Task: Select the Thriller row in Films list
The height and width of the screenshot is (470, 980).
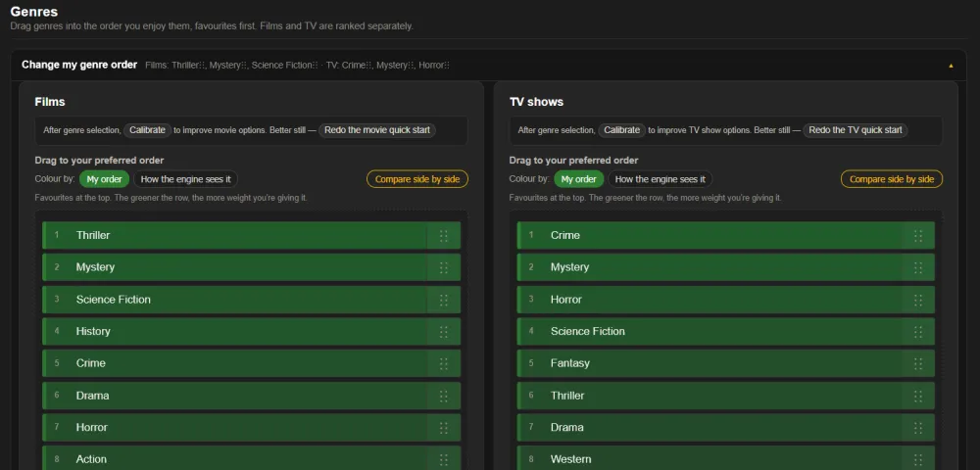Action: [x=251, y=235]
